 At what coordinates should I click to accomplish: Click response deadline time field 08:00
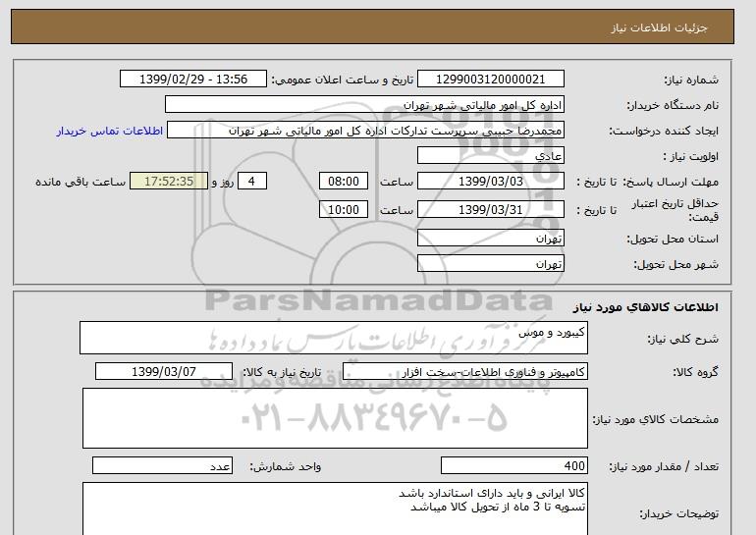344,182
